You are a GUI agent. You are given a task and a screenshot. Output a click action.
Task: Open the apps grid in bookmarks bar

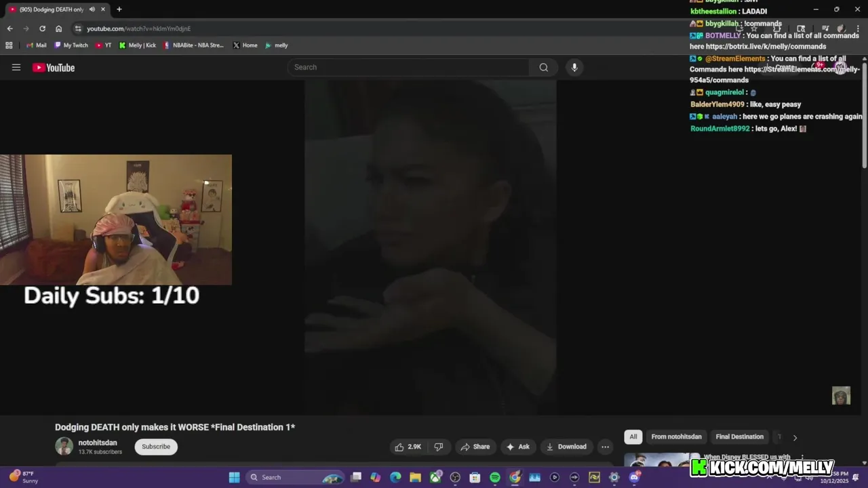[x=9, y=45]
